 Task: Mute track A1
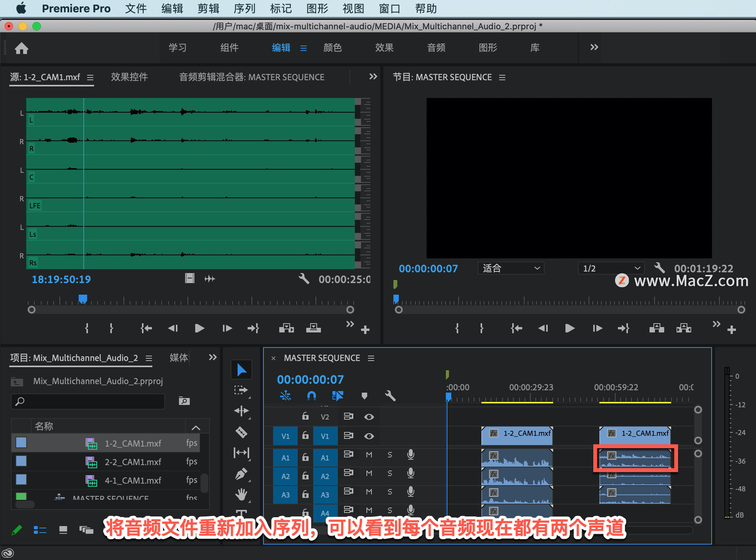[x=369, y=455]
